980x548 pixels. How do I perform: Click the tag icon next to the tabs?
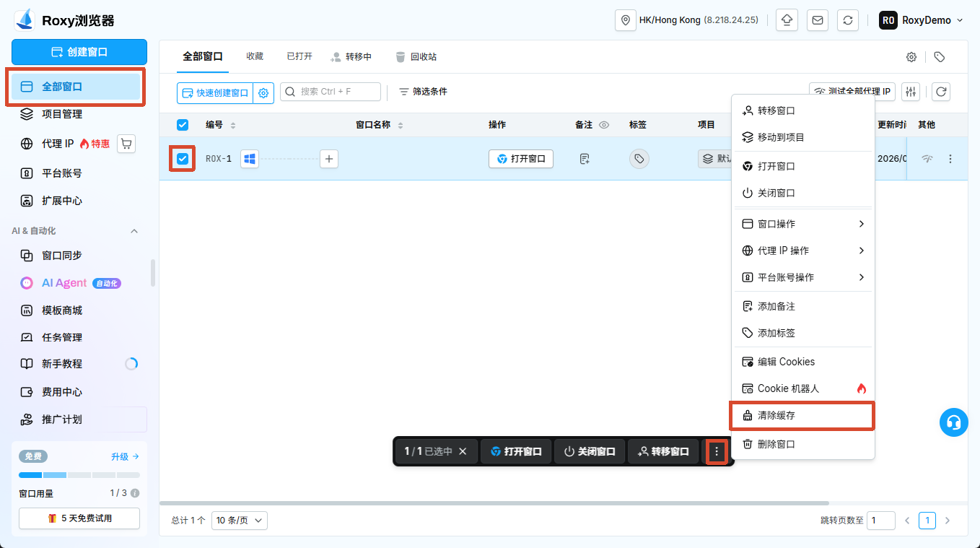click(x=939, y=57)
